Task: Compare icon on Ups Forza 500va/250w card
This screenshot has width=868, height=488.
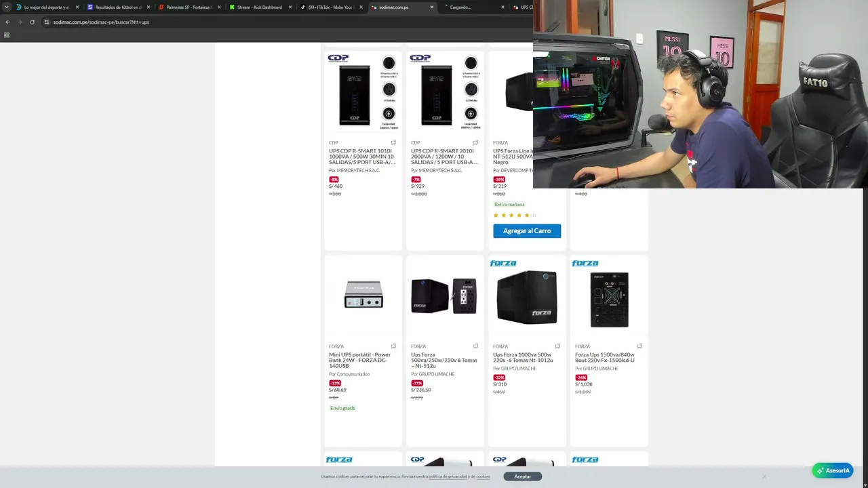Action: [x=475, y=346]
